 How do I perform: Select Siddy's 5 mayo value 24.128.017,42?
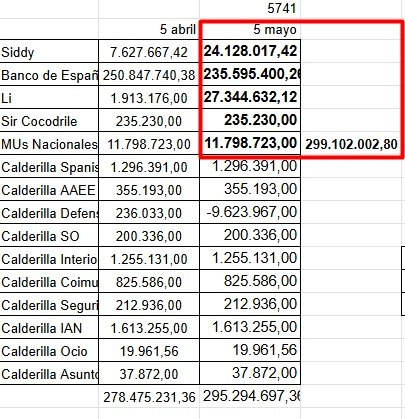[x=250, y=51]
